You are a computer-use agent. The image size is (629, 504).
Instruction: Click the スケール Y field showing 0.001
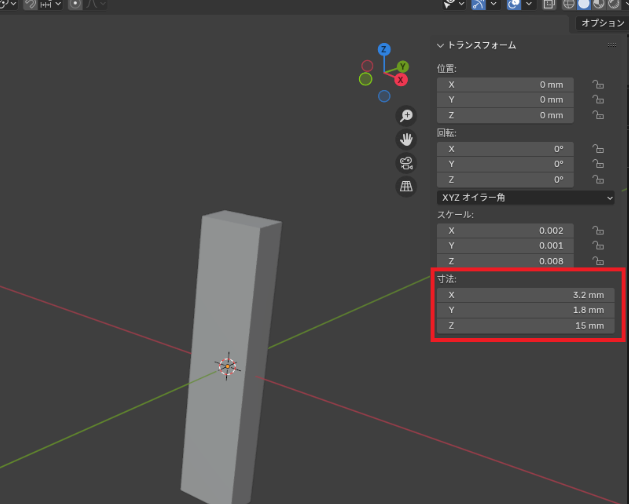pyautogui.click(x=505, y=246)
